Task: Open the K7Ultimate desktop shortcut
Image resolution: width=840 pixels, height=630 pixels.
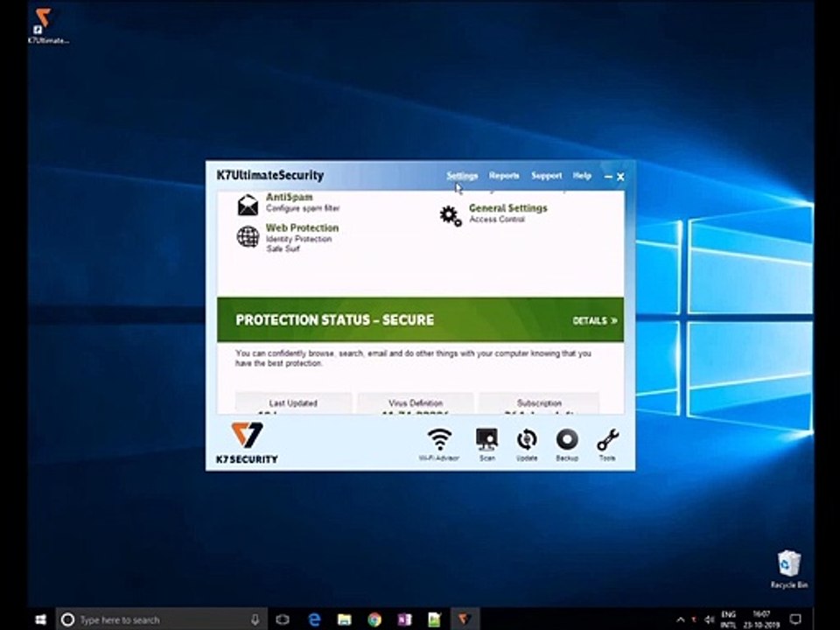Action: (x=47, y=25)
